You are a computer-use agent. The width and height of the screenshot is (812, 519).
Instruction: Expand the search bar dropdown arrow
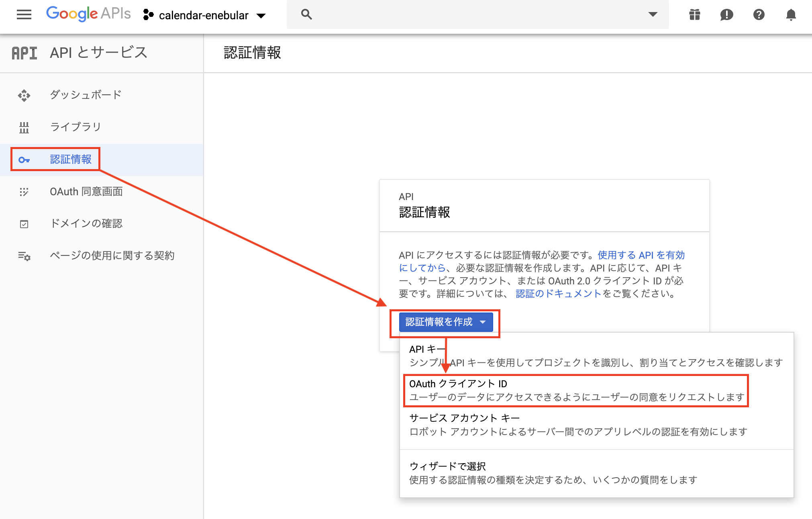(653, 14)
